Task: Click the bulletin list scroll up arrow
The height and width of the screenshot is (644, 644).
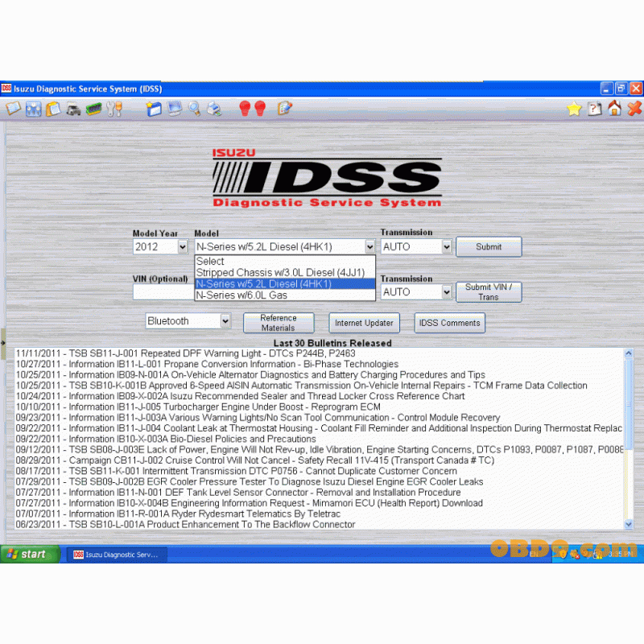Action: click(x=629, y=353)
